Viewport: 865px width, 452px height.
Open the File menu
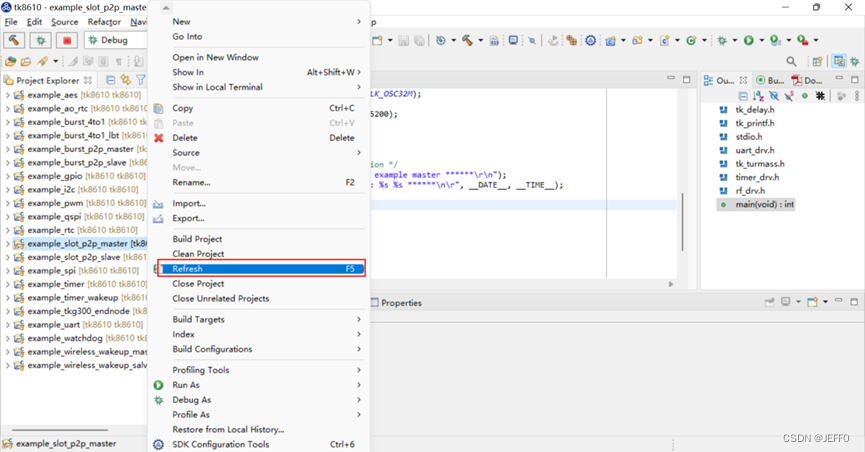[x=11, y=22]
